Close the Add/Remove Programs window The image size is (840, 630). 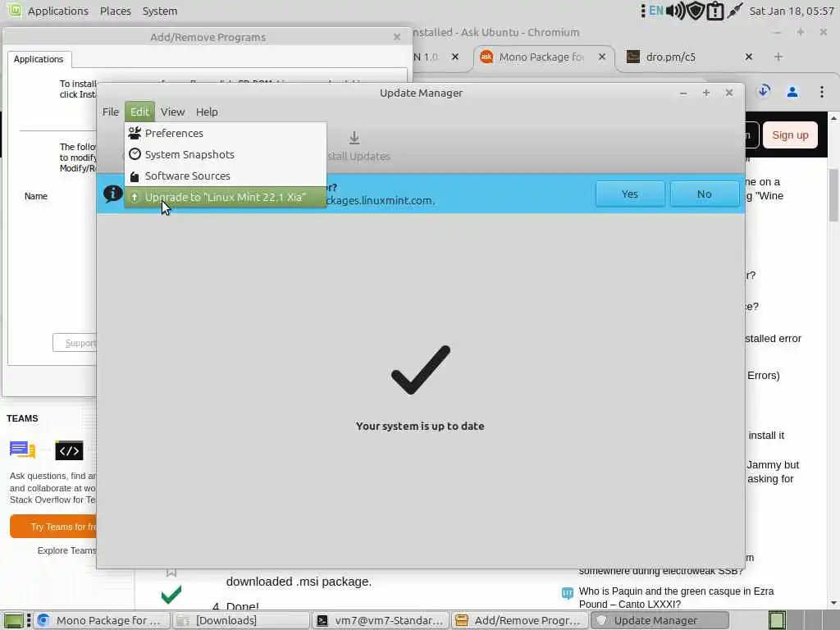(397, 37)
